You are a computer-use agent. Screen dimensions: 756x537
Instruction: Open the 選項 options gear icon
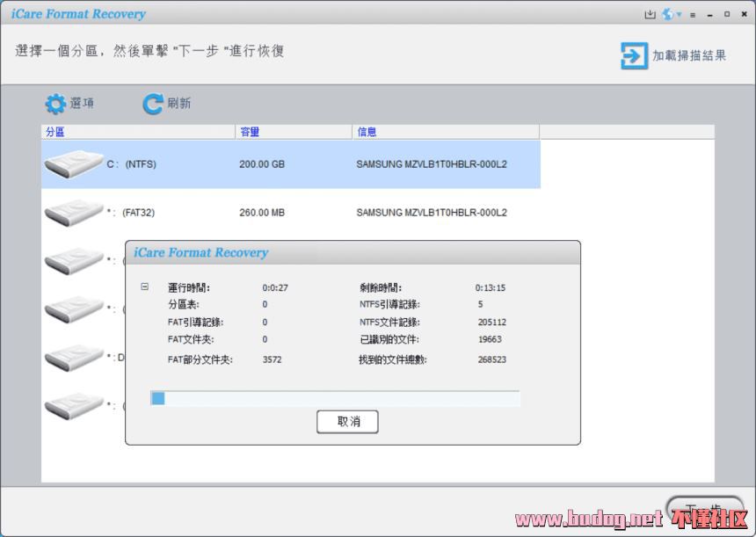pos(55,104)
